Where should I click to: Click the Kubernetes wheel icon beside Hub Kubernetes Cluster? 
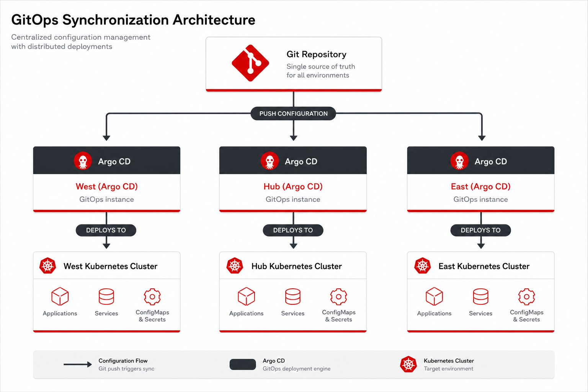[x=235, y=265]
